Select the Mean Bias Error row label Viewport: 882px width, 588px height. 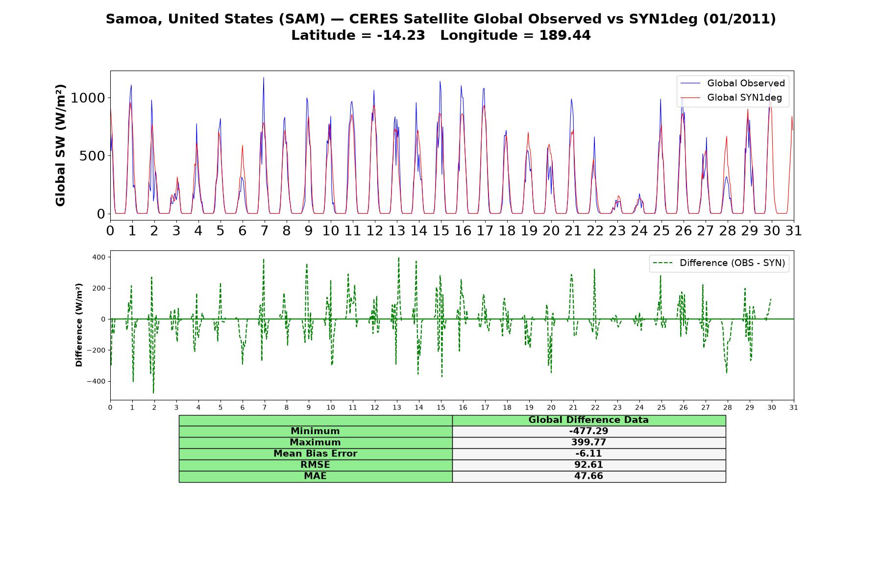tap(316, 454)
